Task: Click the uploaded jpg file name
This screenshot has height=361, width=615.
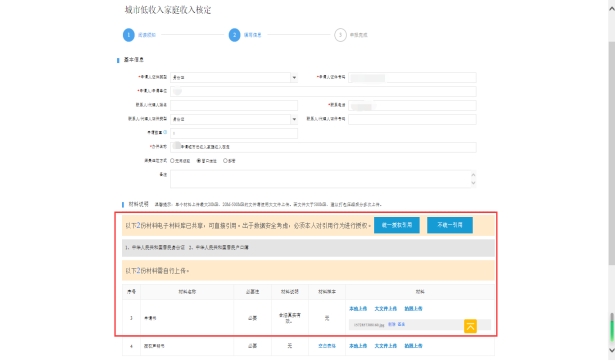Action: [x=369, y=325]
